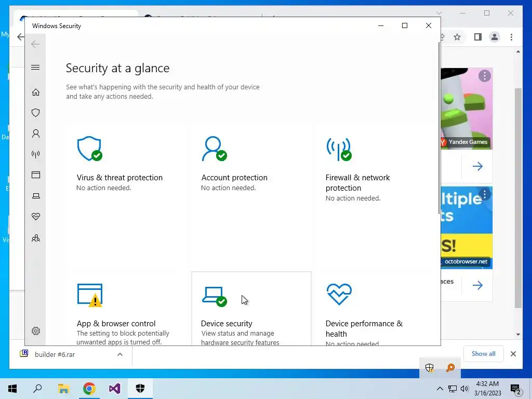Show hidden tray icons chevron

[440, 389]
